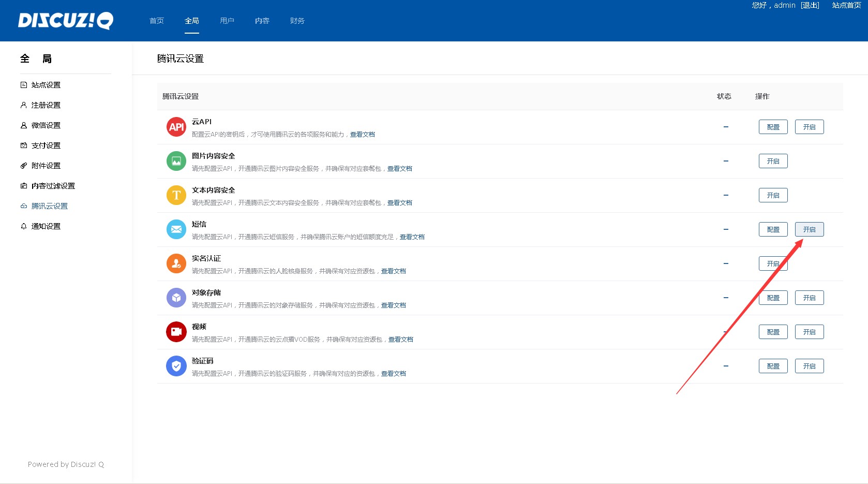The image size is (868, 484).
Task: Click the blue 验证码 shield icon
Action: [176, 366]
